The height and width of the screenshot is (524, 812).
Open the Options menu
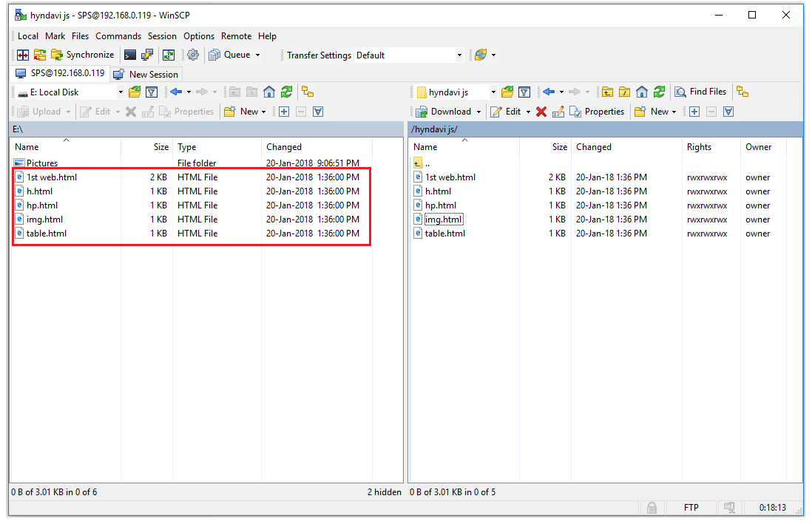[x=199, y=36]
